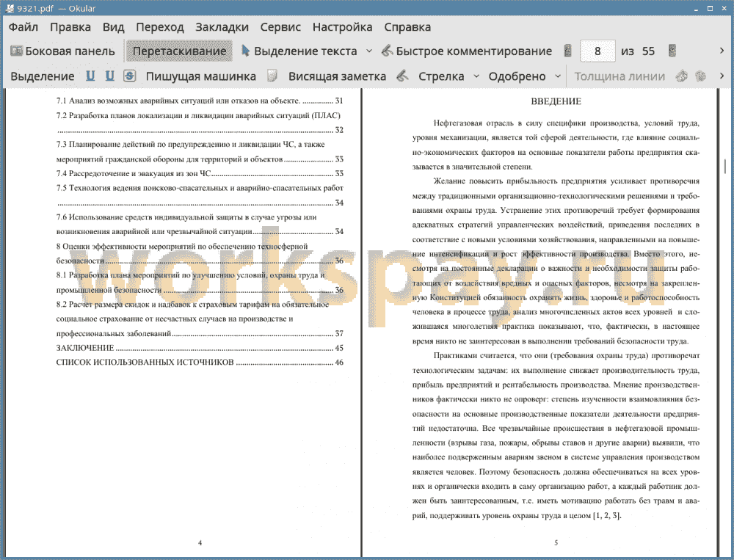Switch to the Выделение текста tool
The width and height of the screenshot is (734, 560).
click(x=299, y=51)
